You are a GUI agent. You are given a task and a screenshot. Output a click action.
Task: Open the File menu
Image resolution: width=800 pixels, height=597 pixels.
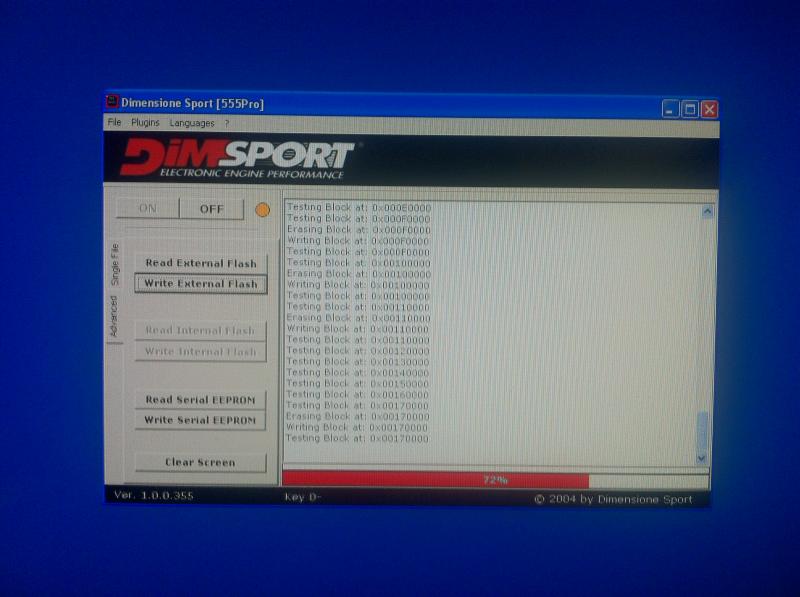click(x=114, y=122)
